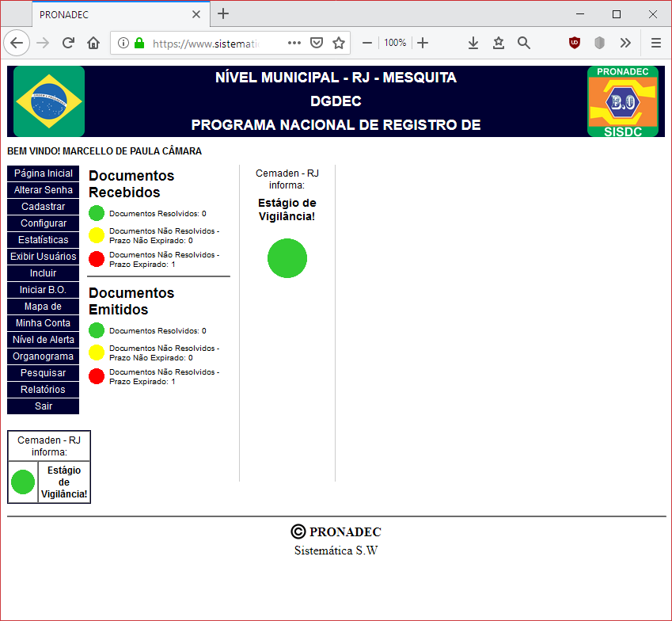Viewport: 672px width, 621px height.
Task: Reset zoom by clicking 100%
Action: pyautogui.click(x=395, y=43)
